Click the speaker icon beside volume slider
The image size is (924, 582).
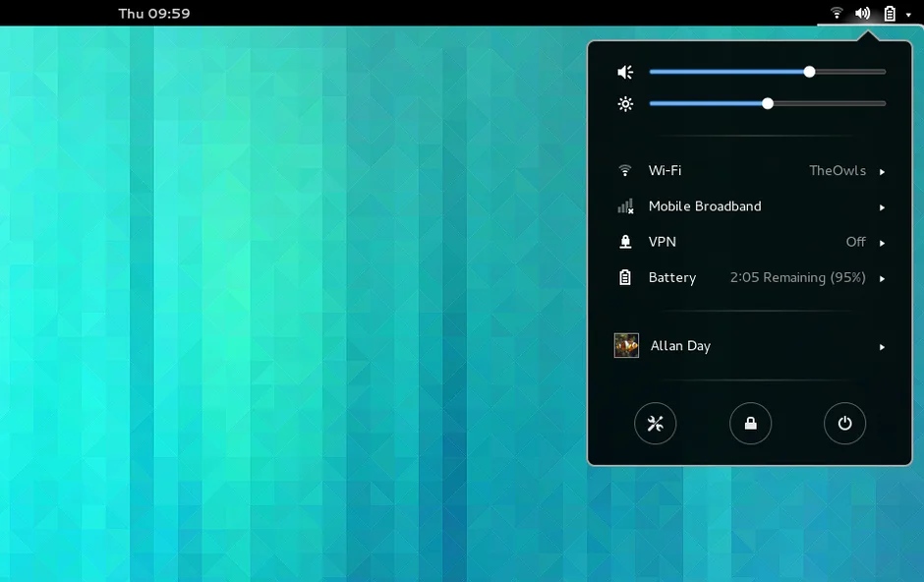625,72
